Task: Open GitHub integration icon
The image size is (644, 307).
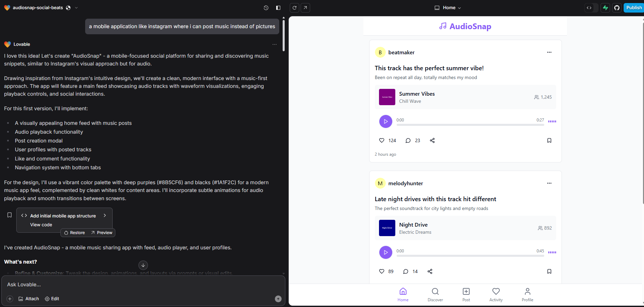Action: point(617,8)
